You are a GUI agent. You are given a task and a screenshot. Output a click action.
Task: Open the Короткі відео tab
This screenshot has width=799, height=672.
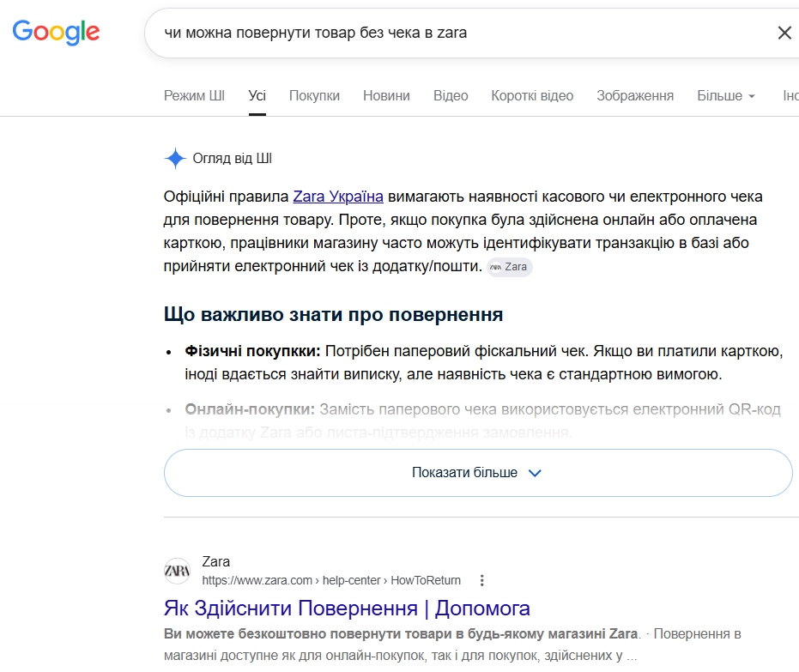532,96
